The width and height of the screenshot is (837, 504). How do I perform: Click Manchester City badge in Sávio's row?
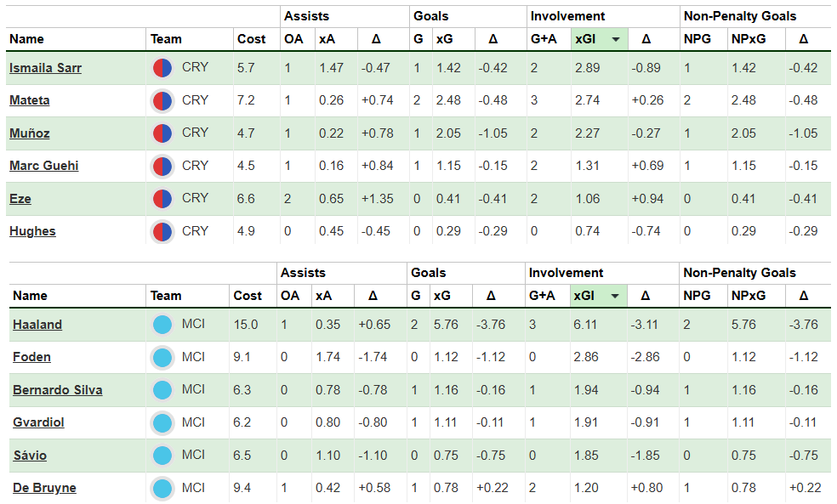(x=162, y=456)
